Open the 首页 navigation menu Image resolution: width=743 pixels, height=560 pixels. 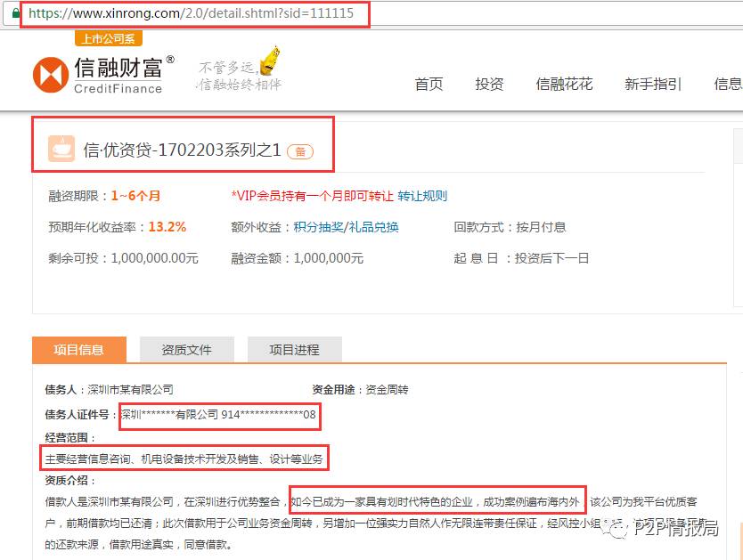[x=429, y=85]
